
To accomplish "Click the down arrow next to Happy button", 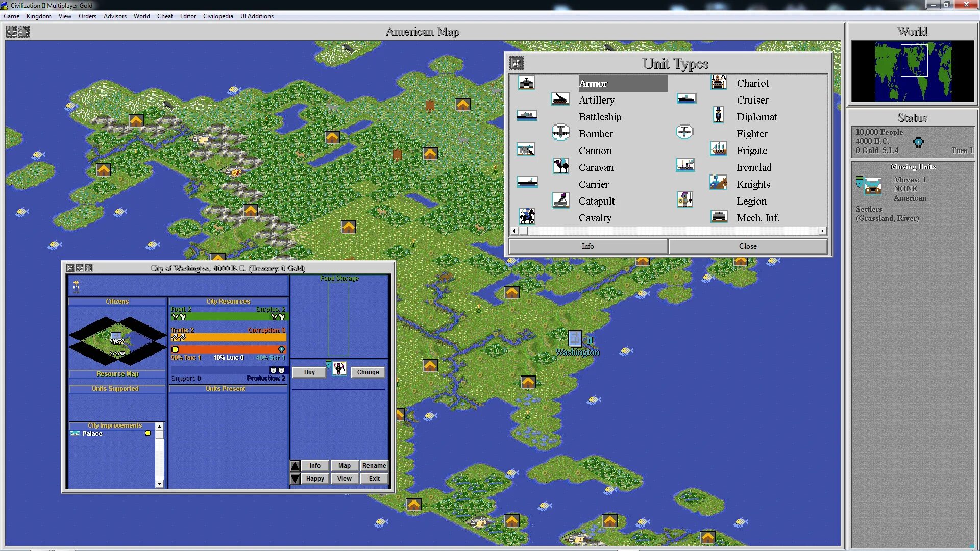I will [x=295, y=479].
